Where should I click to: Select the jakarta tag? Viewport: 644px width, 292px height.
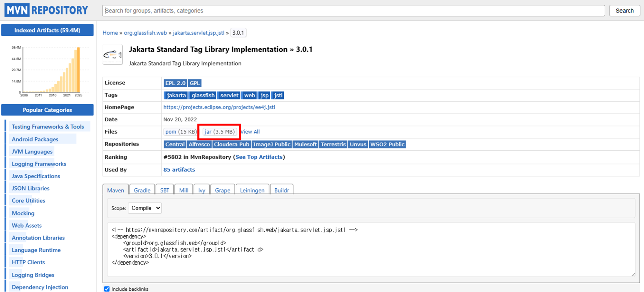coord(176,95)
